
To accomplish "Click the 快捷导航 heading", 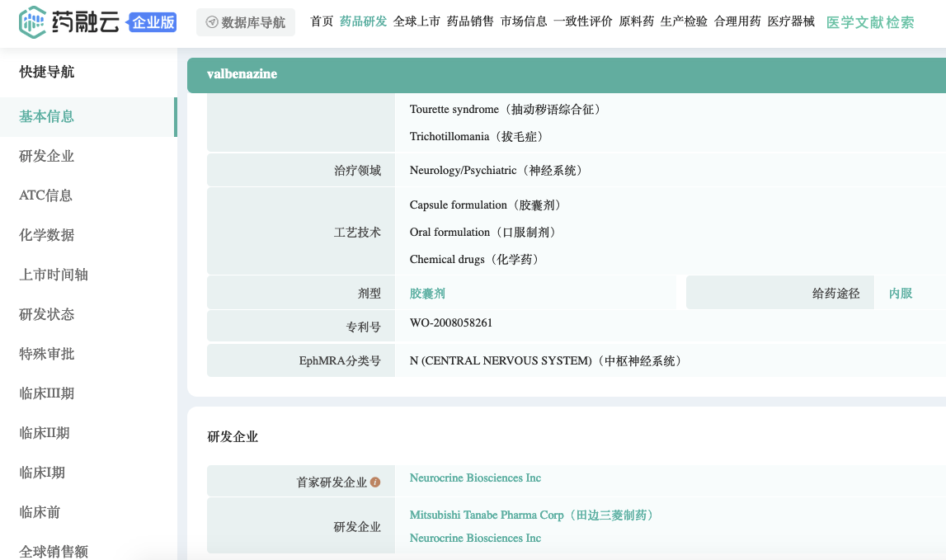I will 46,72.
